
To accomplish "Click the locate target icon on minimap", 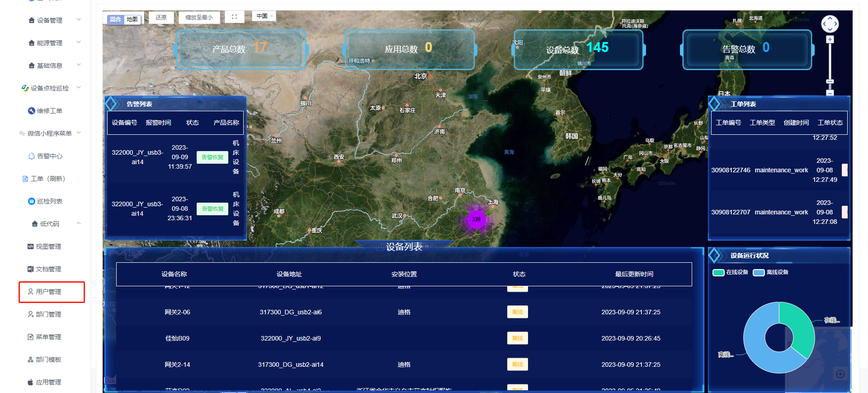I will tap(840, 374).
